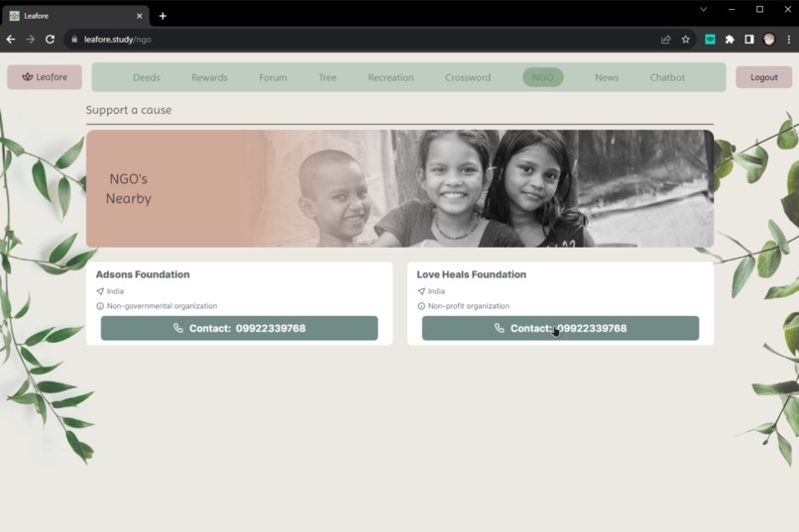Log out using the Logout button
This screenshot has height=532, width=799.
(764, 77)
